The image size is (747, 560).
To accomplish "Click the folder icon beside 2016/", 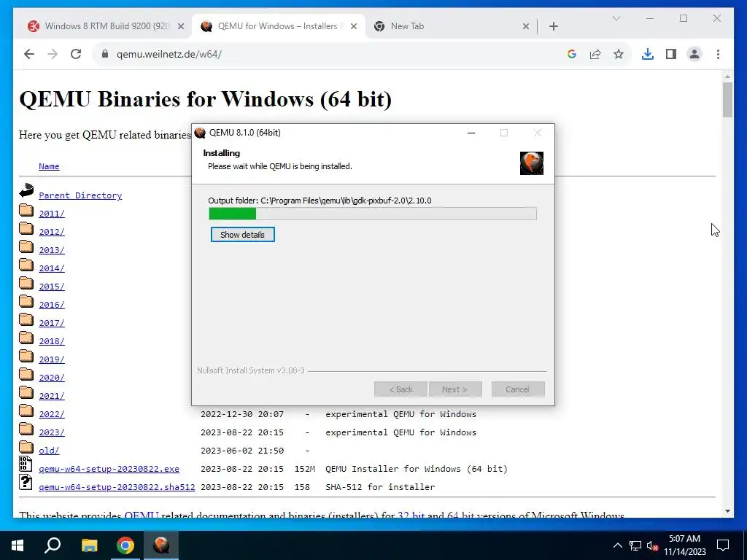I will pyautogui.click(x=26, y=302).
